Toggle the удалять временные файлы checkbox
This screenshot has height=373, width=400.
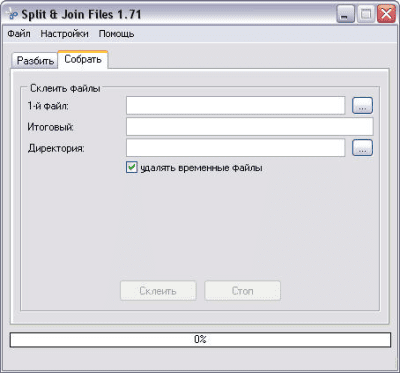point(132,167)
